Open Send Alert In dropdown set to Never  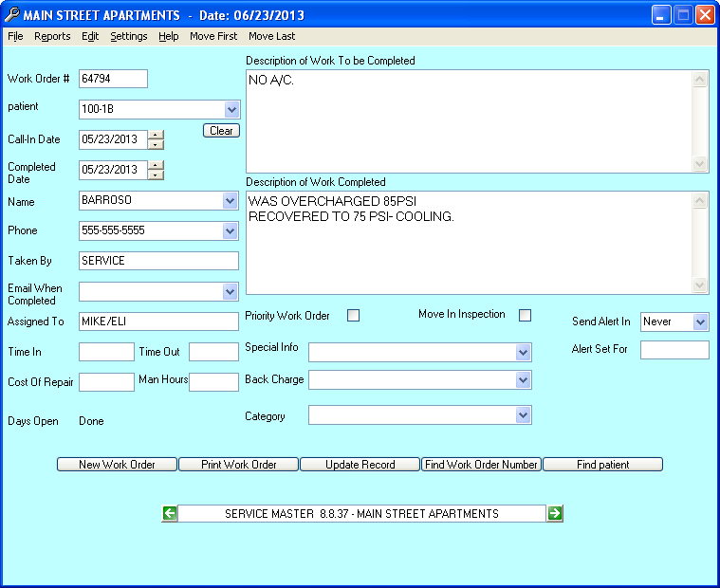click(x=700, y=322)
